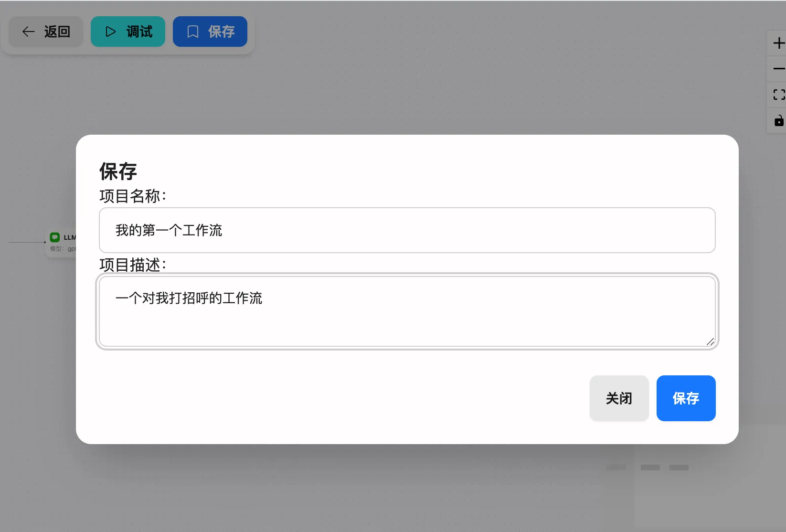Click the zoom out minus icon
This screenshot has height=532, width=786.
(779, 69)
